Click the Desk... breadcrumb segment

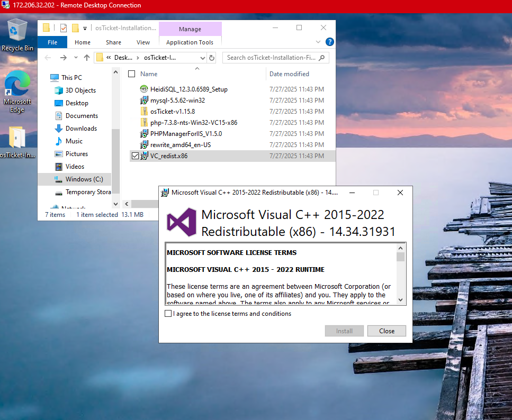point(123,58)
